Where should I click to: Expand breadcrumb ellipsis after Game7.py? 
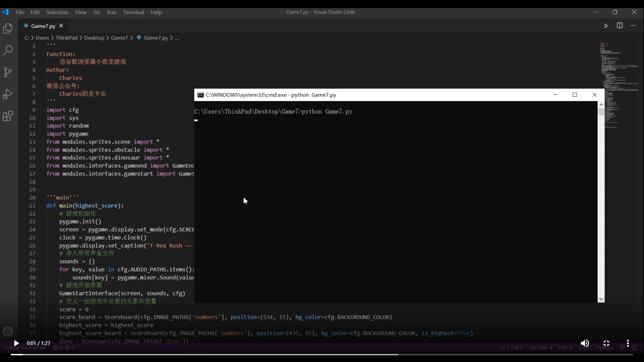[x=177, y=38]
